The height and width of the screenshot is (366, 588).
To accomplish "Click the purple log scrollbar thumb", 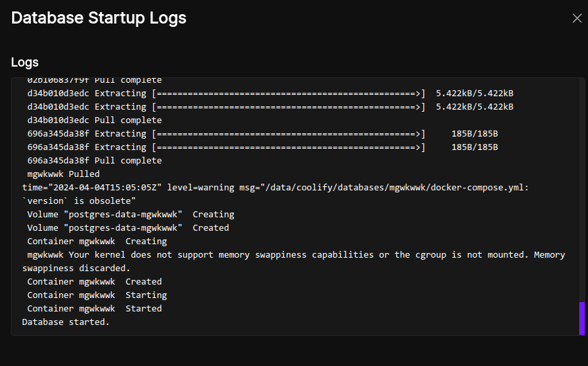I will pos(582,318).
